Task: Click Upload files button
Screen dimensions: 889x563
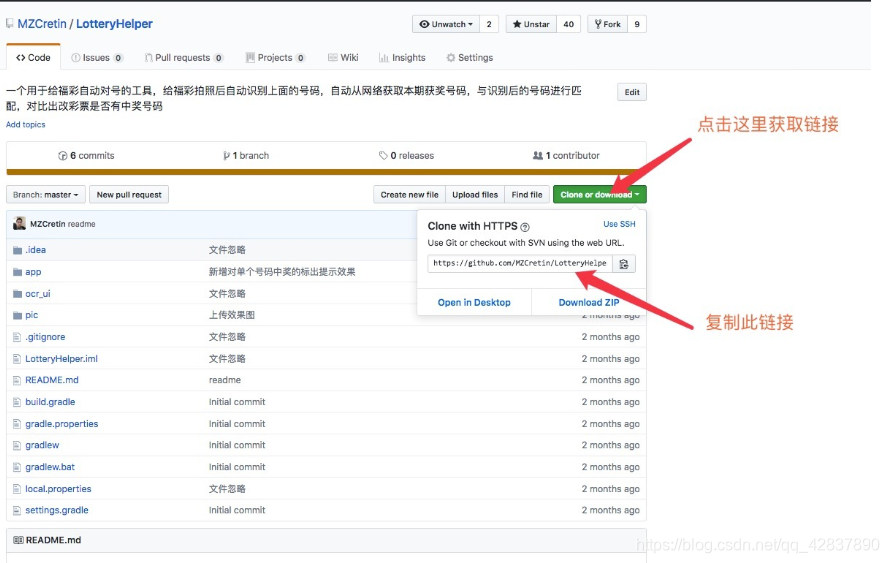Action: tap(475, 195)
